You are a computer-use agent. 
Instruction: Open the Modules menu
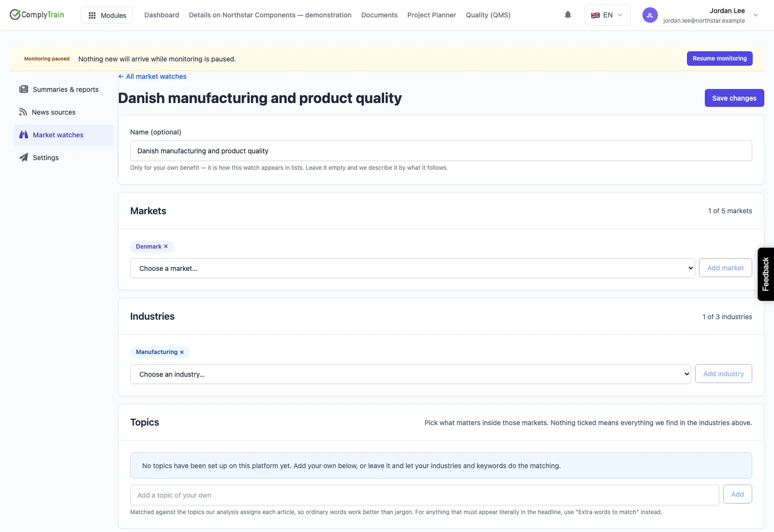tap(107, 15)
